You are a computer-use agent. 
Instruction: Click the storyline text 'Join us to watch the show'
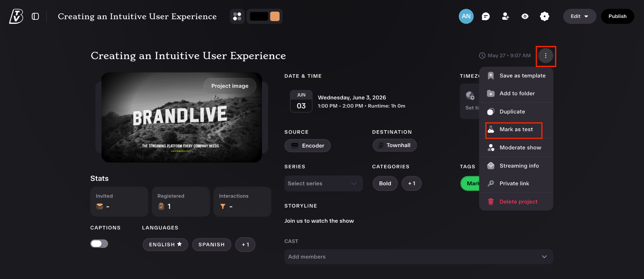319,221
